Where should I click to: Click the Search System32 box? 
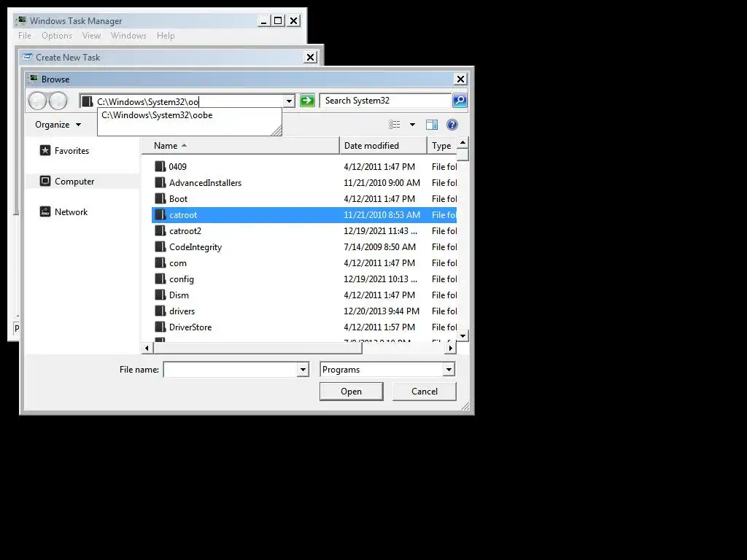385,101
